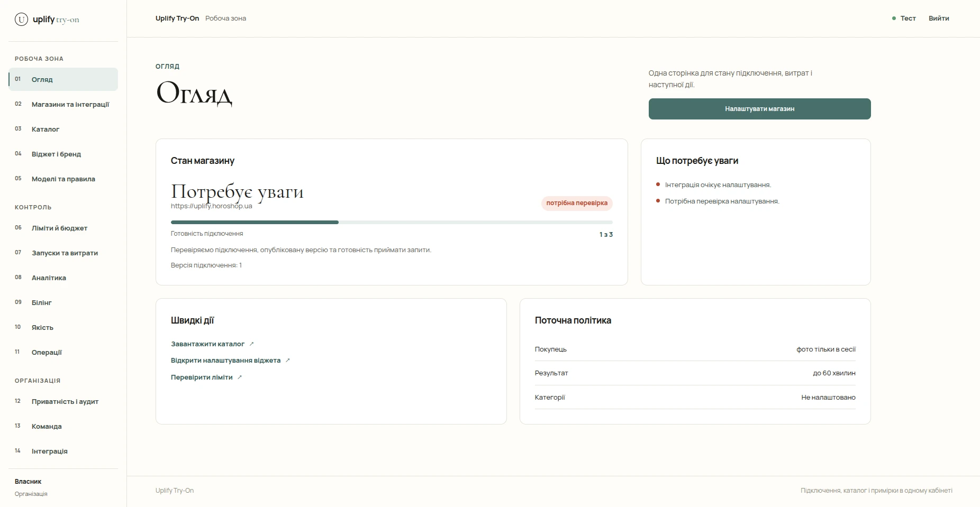Image resolution: width=980 pixels, height=507 pixels.
Task: Click the до 60 хвилин value
Action: 834,373
